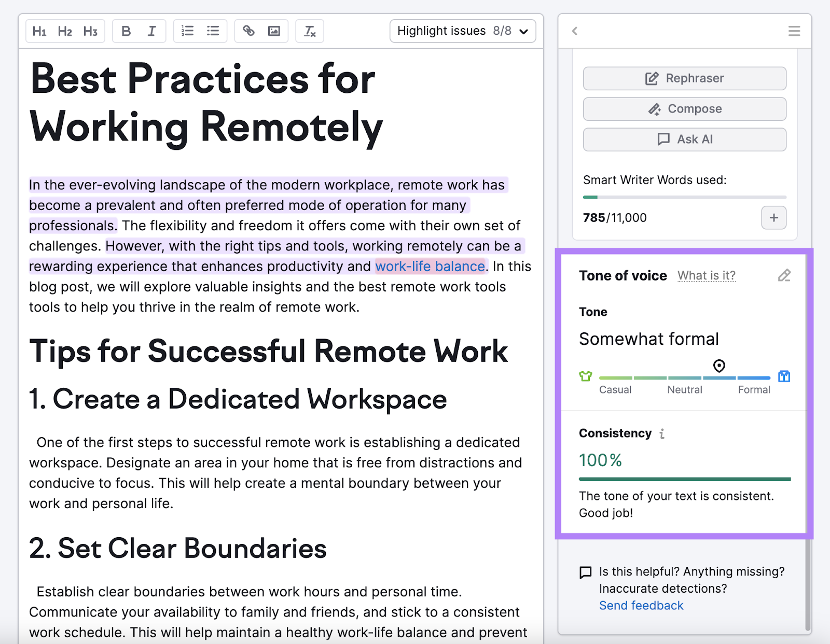Open the Highlight issues dropdown

(x=462, y=31)
